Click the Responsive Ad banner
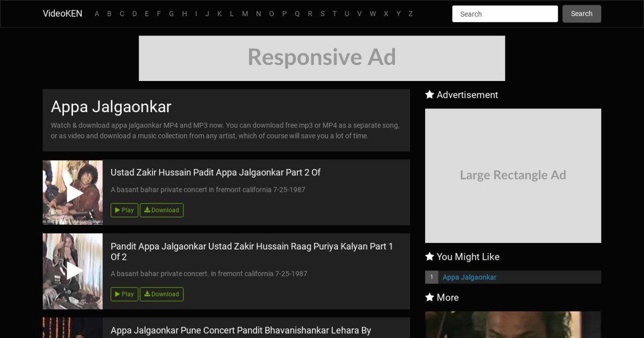The image size is (644, 338). [321, 58]
